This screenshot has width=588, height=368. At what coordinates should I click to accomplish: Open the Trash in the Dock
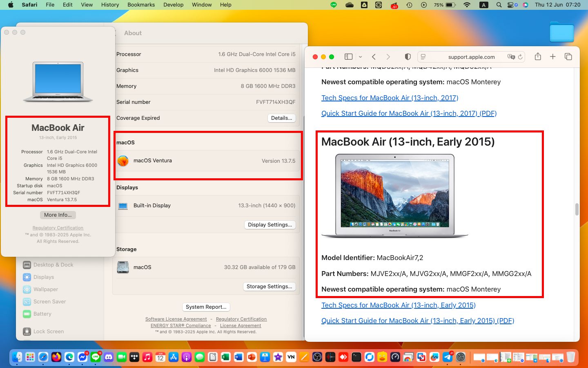(x=571, y=357)
